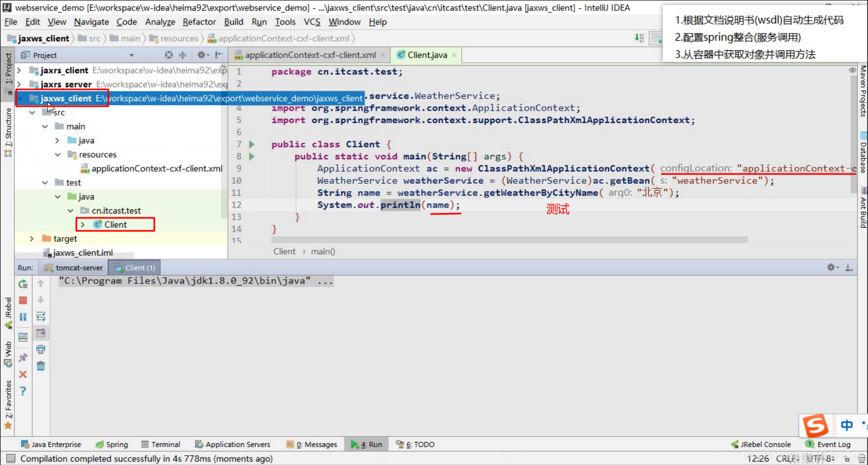Click the up stack trace arrow
Image resolution: width=868 pixels, height=465 pixels.
pos(41,283)
